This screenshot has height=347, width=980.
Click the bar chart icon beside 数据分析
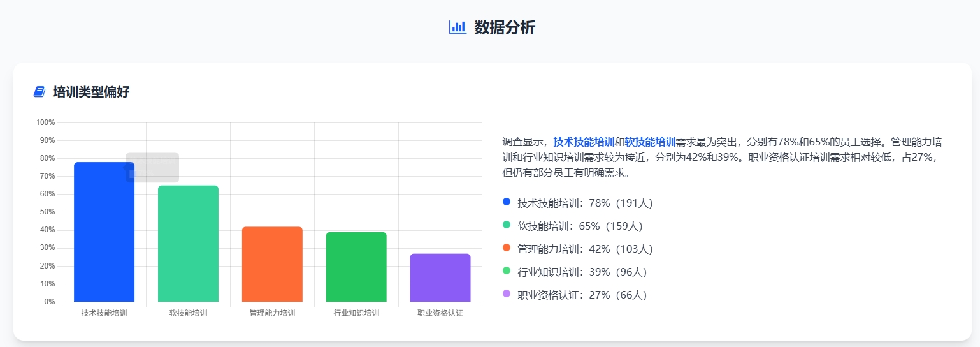pos(458,27)
